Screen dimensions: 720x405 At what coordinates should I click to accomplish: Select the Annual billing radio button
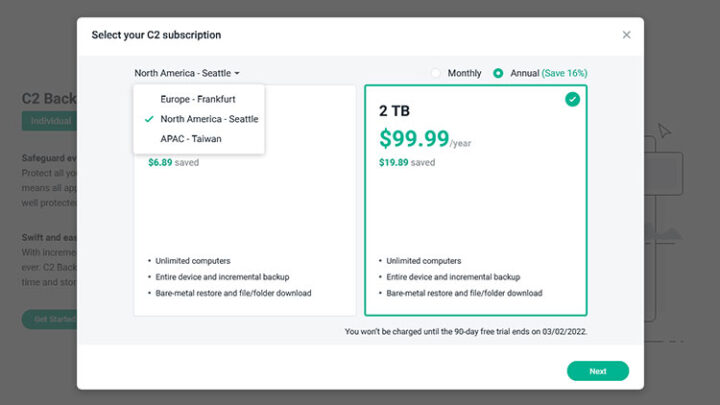click(498, 73)
